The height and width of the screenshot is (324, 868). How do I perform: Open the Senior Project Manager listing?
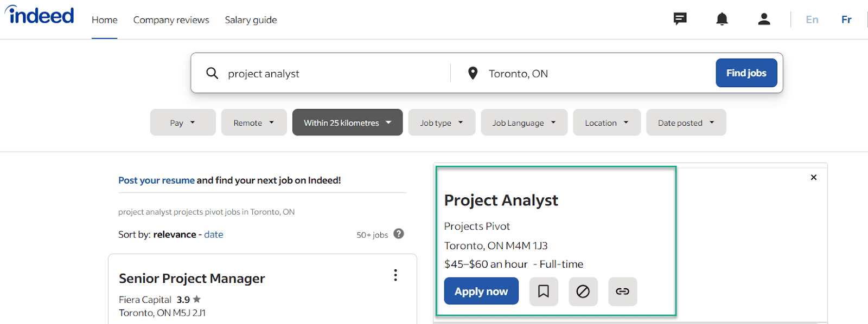pos(192,278)
